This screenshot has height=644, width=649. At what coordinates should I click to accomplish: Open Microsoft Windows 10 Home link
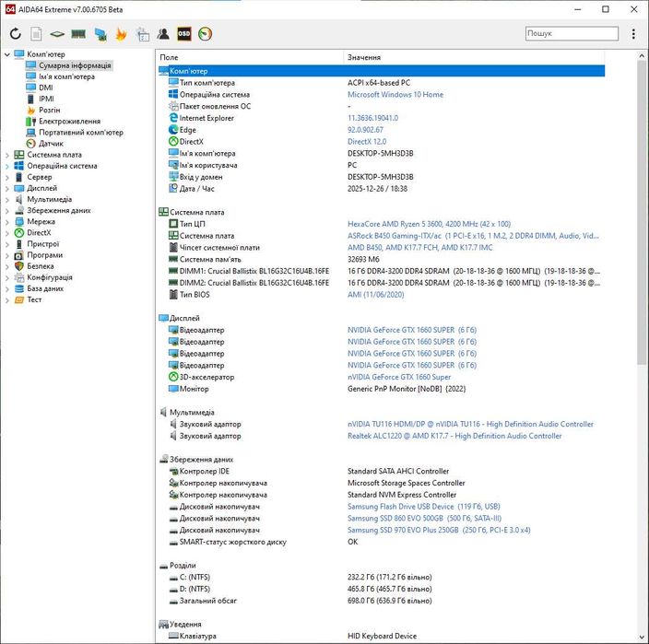point(395,95)
